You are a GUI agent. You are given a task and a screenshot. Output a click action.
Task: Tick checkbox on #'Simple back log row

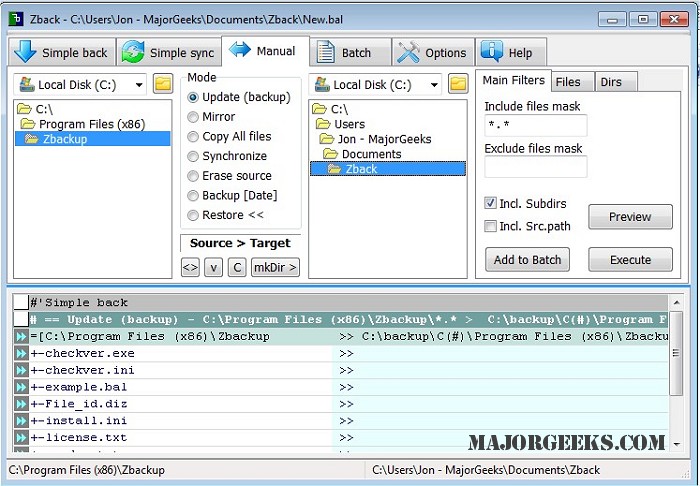tap(21, 303)
